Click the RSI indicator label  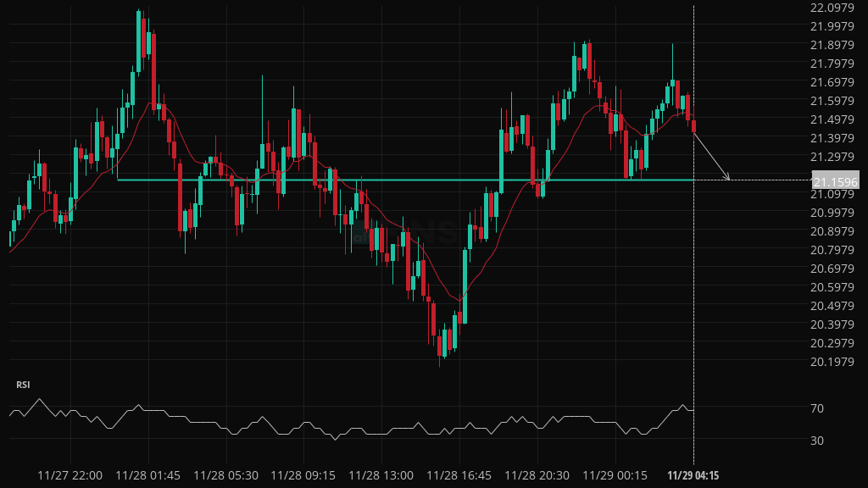(x=23, y=385)
